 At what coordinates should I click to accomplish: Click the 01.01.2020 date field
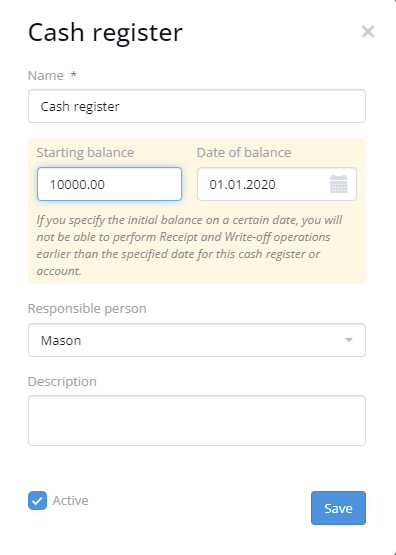(277, 184)
